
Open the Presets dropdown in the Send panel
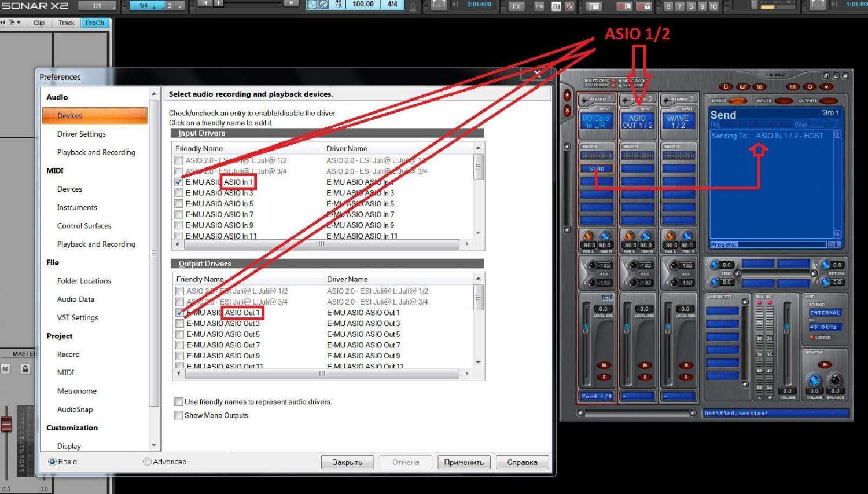[768, 244]
